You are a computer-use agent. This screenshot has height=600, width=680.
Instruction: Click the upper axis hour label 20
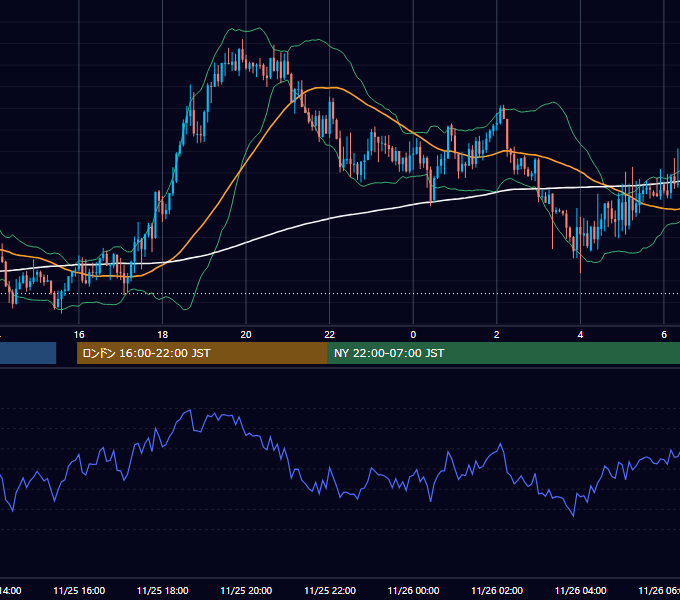[x=246, y=335]
